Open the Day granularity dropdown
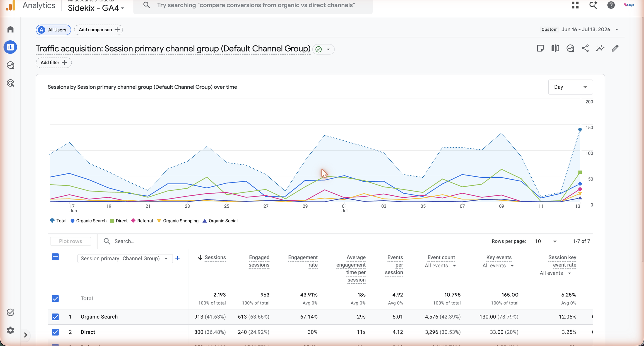Viewport: 644px width, 346px height. 571,87
